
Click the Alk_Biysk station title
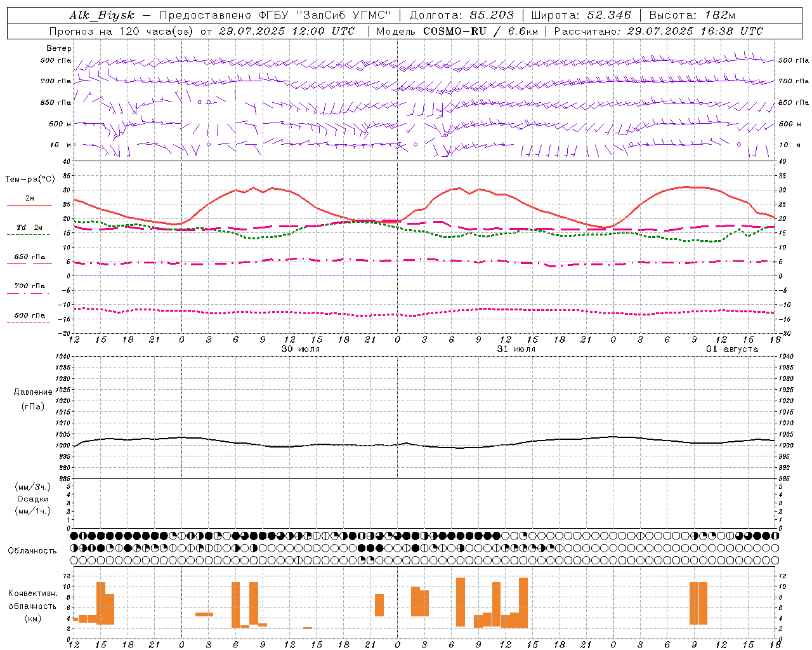tap(102, 15)
